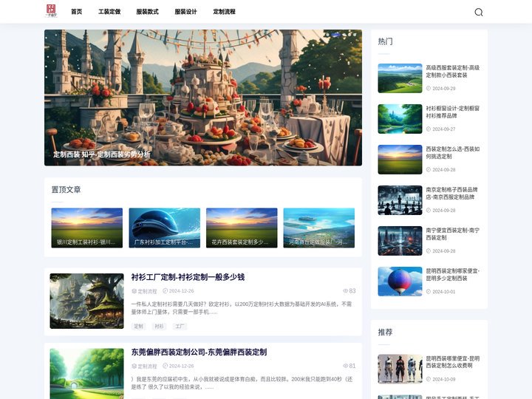532x399 pixels.
Task: Click clock icon next to 2024-09-29
Action: tap(428, 88)
